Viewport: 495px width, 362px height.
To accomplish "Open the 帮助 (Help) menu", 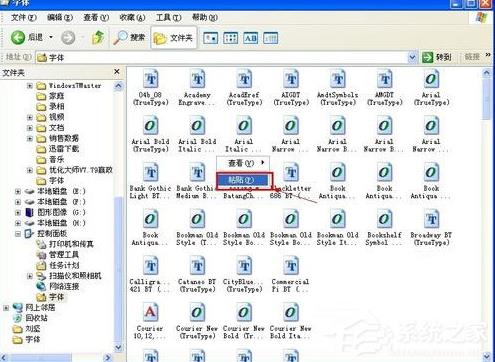I will (x=205, y=17).
